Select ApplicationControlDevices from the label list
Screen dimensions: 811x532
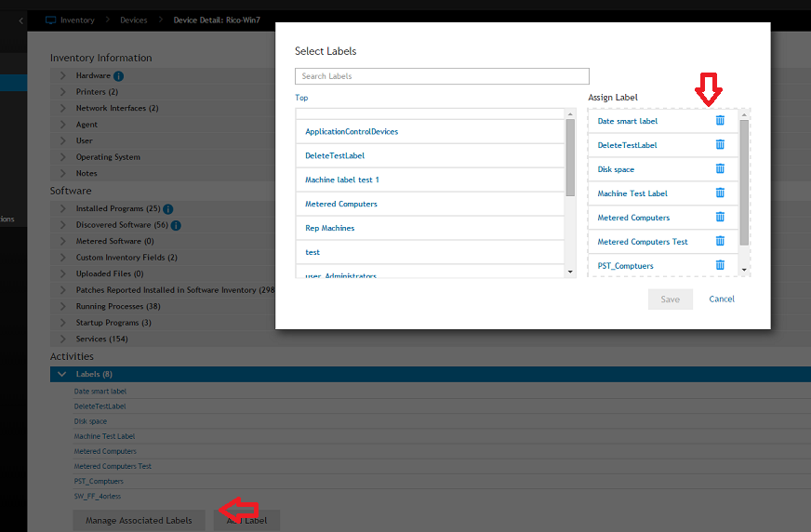(352, 132)
